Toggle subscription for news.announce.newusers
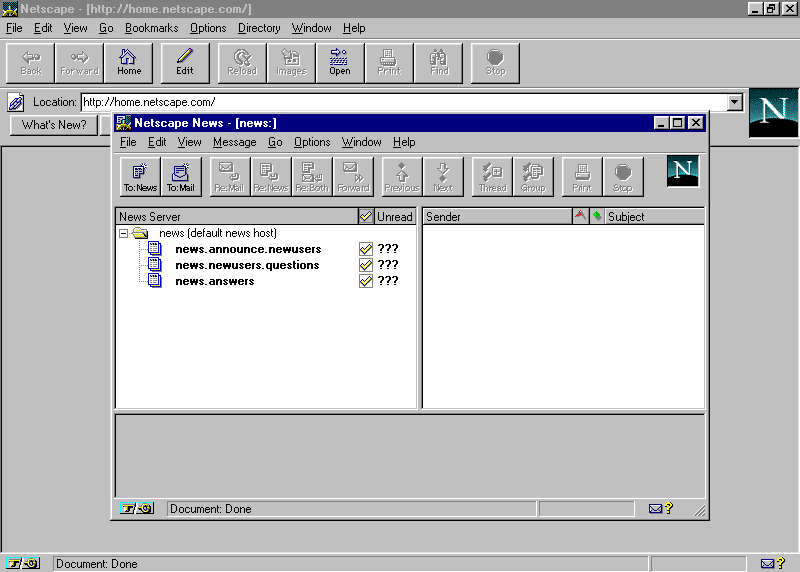 pyautogui.click(x=366, y=249)
